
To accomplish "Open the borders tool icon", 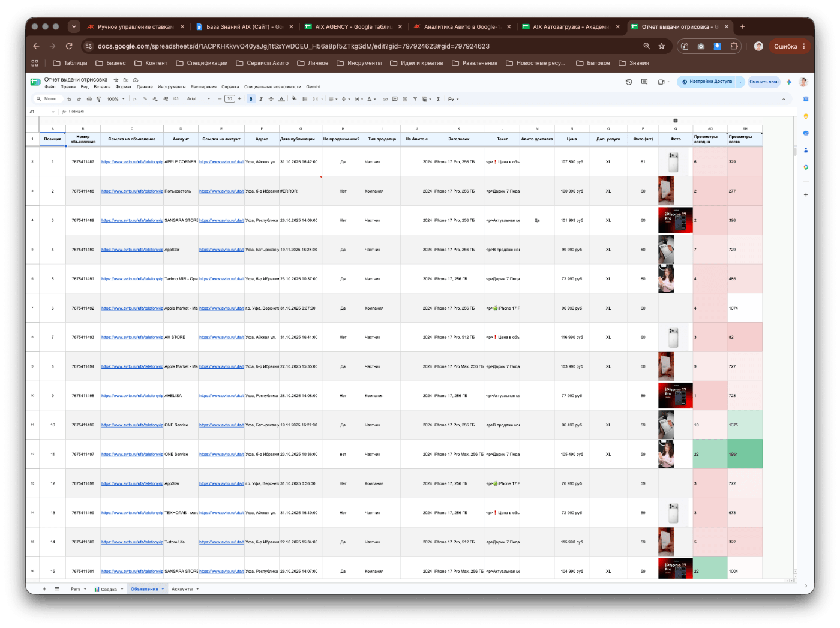I will point(305,99).
